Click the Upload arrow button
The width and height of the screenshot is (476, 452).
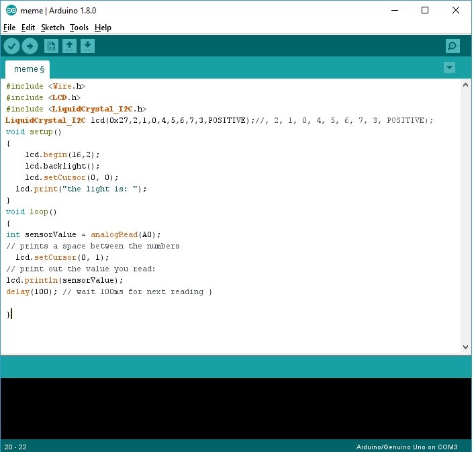coord(30,46)
